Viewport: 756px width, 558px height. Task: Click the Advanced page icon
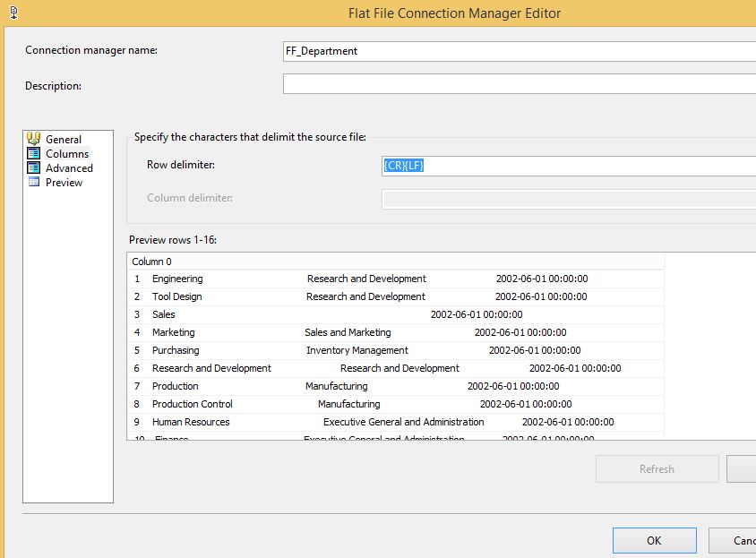coord(34,167)
